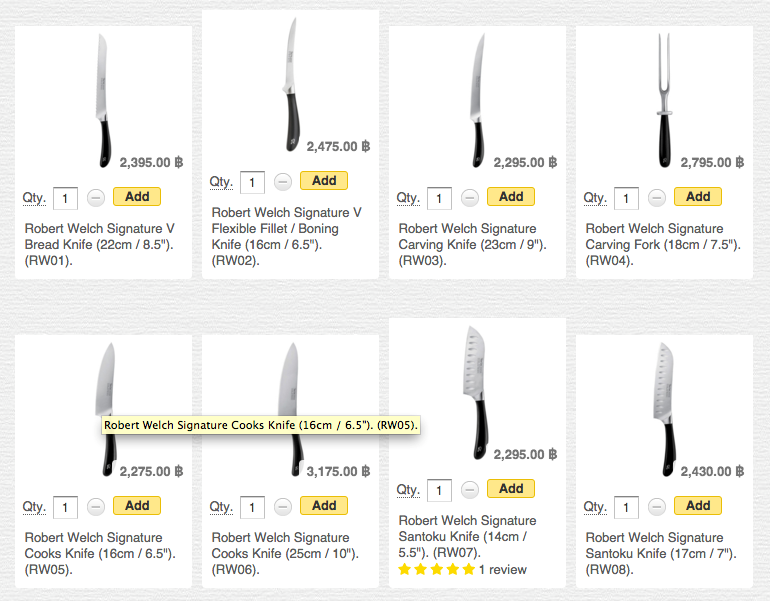This screenshot has height=601, width=770.
Task: Add Bread Knife RW01 to cart
Action: click(137, 197)
